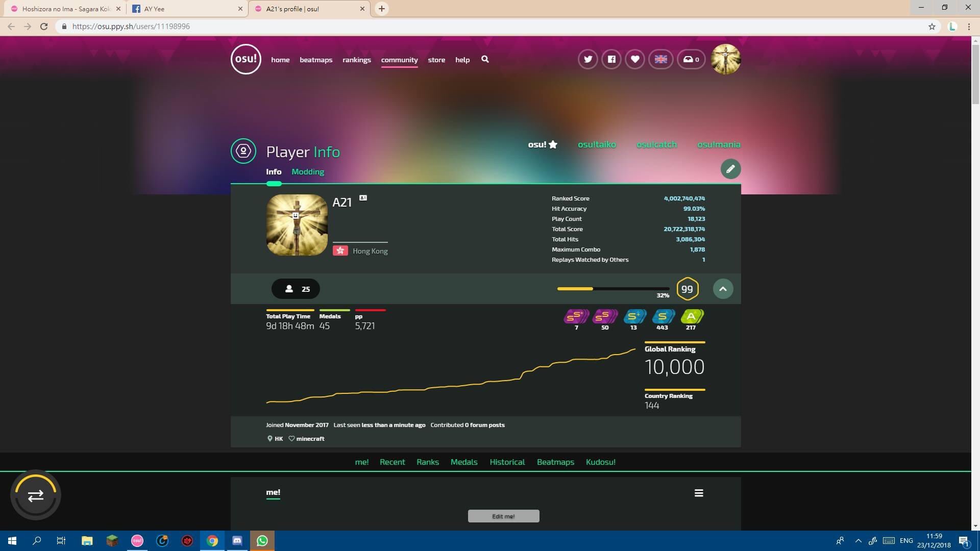Image resolution: width=980 pixels, height=551 pixels.
Task: Click the browser address bar URL
Action: click(131, 27)
